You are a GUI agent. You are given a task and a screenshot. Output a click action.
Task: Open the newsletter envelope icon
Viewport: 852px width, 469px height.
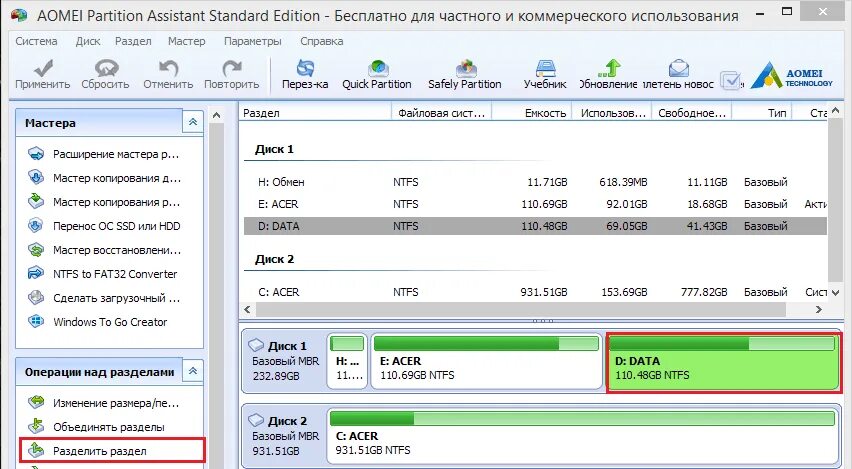(679, 68)
